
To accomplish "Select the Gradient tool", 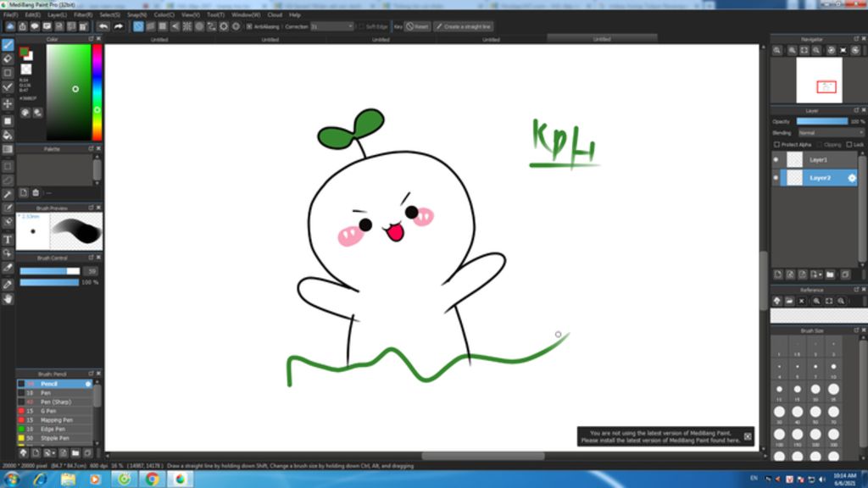I will [x=8, y=149].
